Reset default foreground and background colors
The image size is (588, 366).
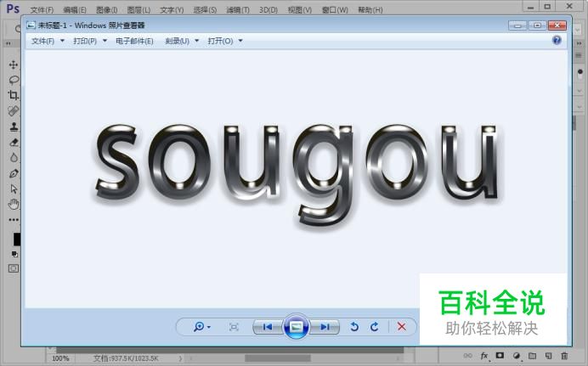[x=14, y=255]
